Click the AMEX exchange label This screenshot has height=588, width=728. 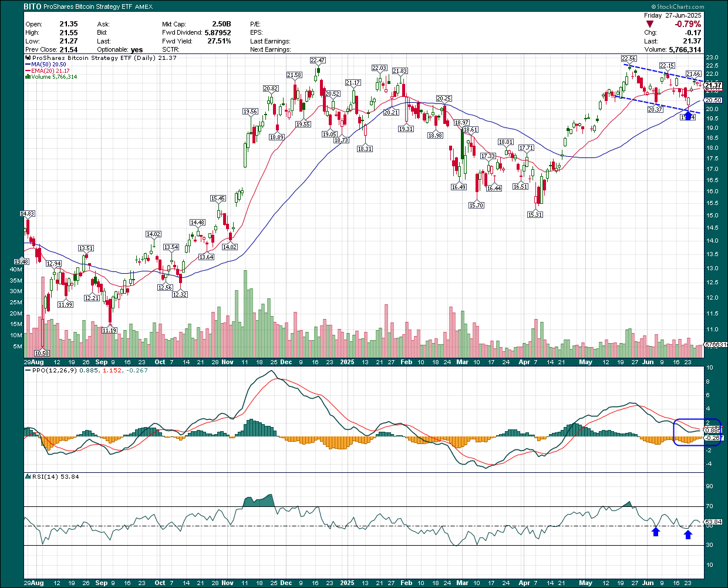click(x=144, y=6)
